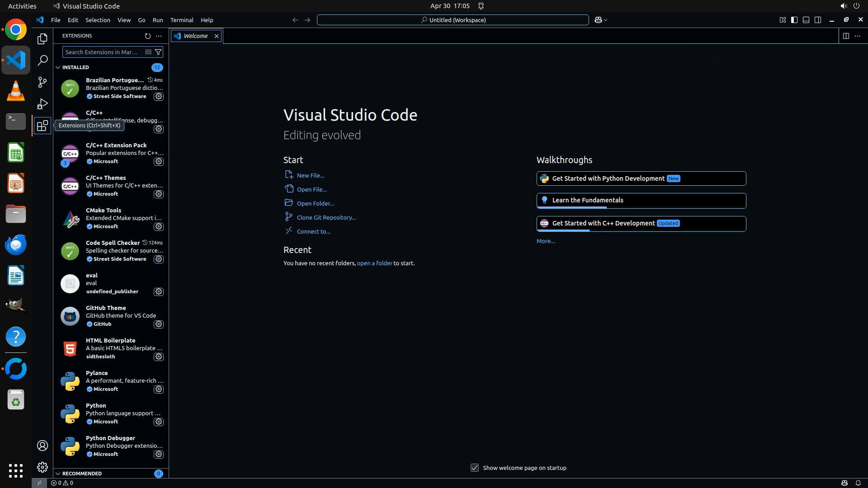Viewport: 868px width, 488px height.
Task: Refresh the extensions list
Action: coord(147,36)
